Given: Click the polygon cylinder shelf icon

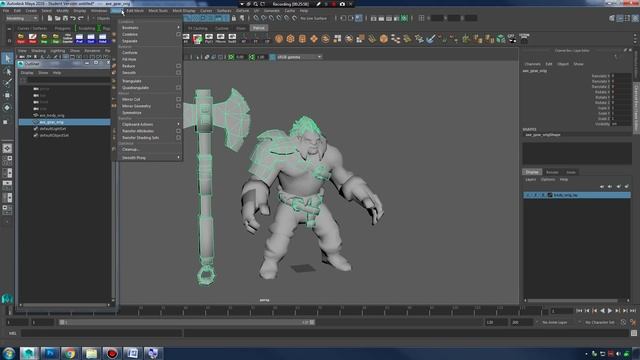Looking at the screenshot, I should coord(302,39).
